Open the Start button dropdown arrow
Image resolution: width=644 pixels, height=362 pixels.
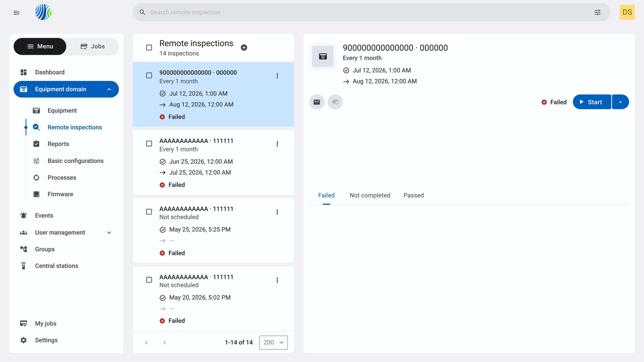[x=620, y=102]
